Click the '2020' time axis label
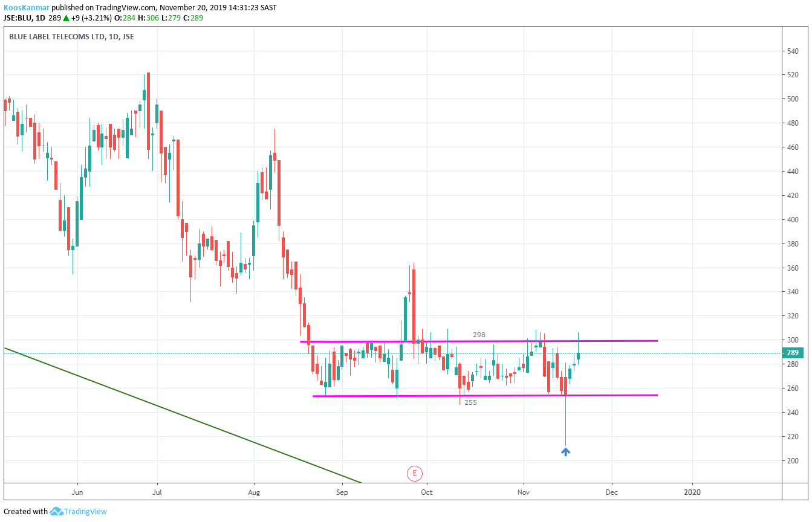 click(692, 492)
